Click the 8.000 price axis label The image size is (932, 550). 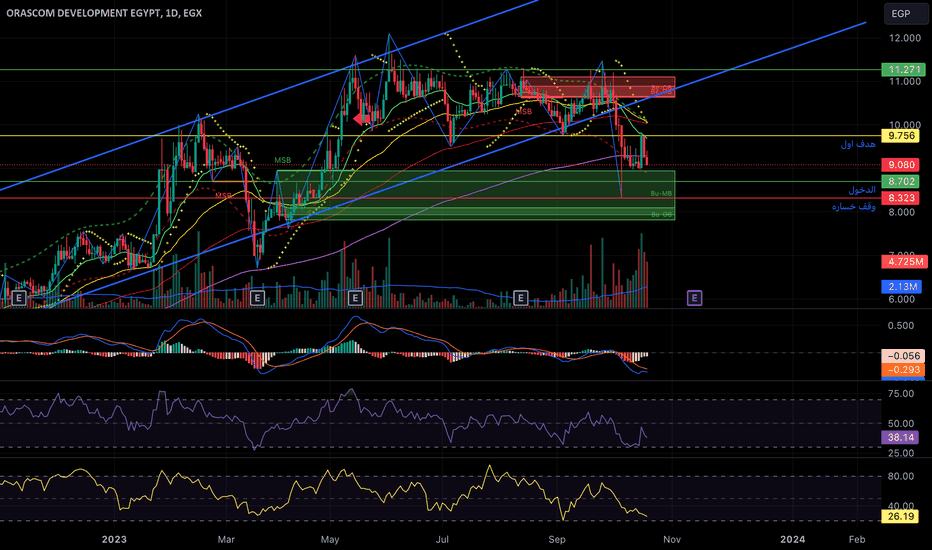click(902, 212)
